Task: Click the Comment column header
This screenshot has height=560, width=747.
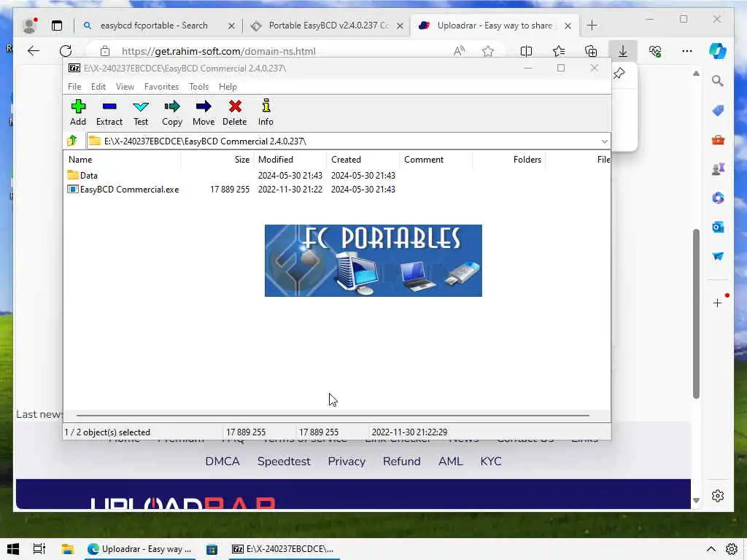Action: [x=436, y=160]
